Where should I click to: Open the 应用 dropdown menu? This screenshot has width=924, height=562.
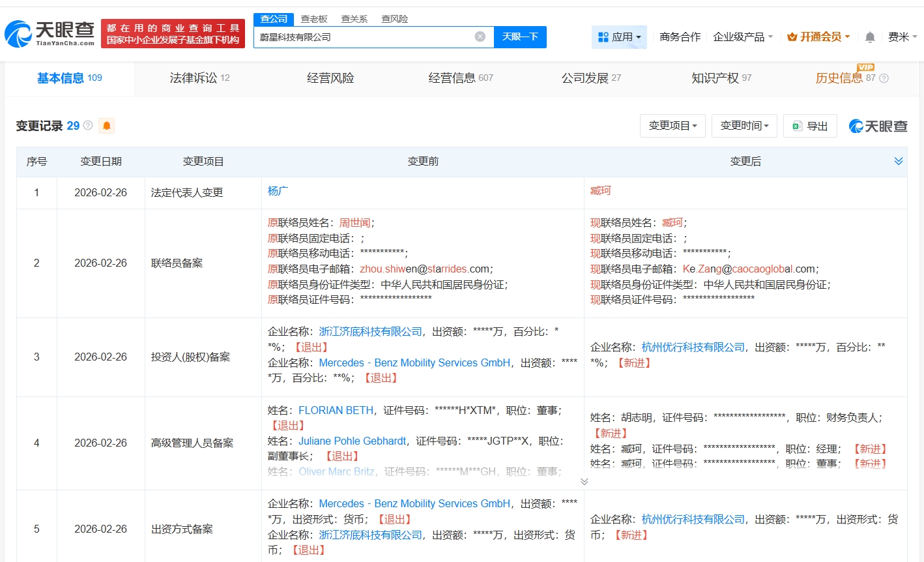click(619, 37)
